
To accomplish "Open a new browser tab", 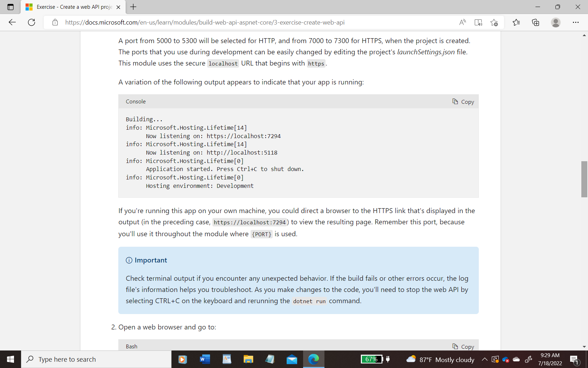I will click(x=133, y=7).
